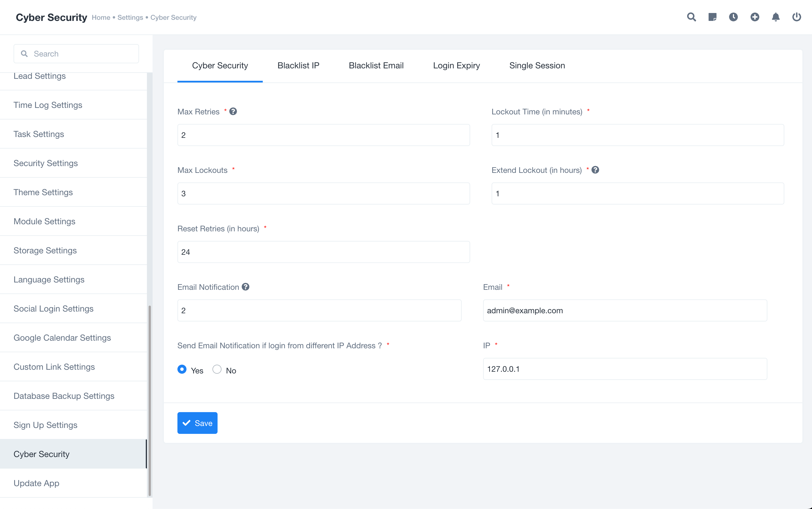Switch to Blacklist IP tab

(298, 66)
